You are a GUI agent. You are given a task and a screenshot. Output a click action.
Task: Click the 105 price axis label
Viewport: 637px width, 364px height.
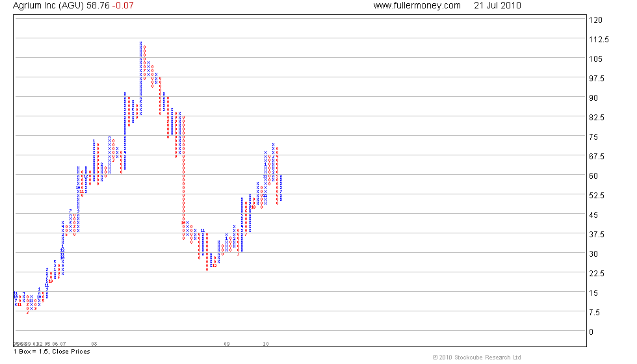(595, 59)
